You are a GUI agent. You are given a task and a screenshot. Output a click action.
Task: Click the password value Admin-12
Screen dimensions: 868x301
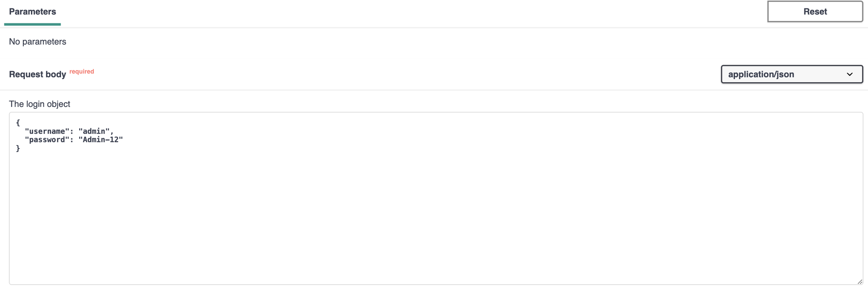coord(101,140)
